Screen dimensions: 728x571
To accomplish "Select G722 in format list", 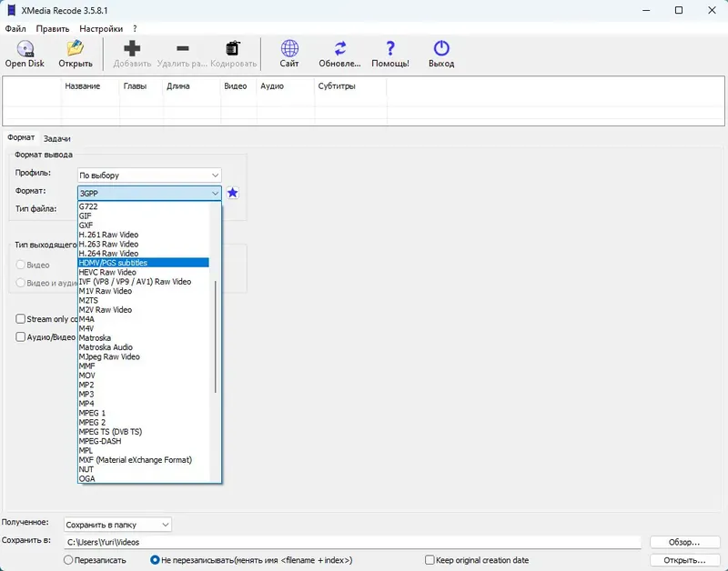I will coord(144,207).
